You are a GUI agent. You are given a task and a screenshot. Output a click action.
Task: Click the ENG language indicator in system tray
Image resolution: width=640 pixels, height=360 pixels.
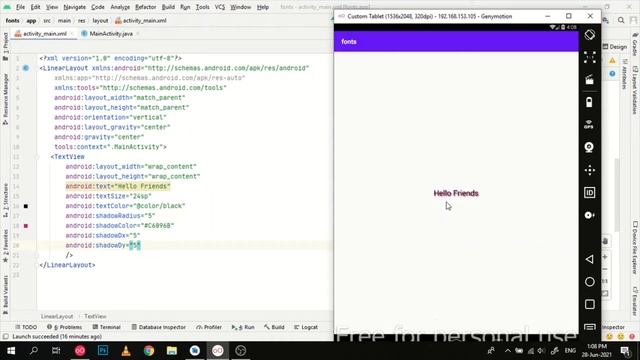tap(570, 351)
